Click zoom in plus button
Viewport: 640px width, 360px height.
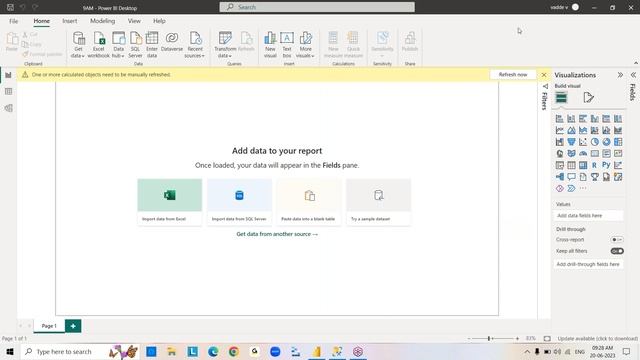[517, 338]
